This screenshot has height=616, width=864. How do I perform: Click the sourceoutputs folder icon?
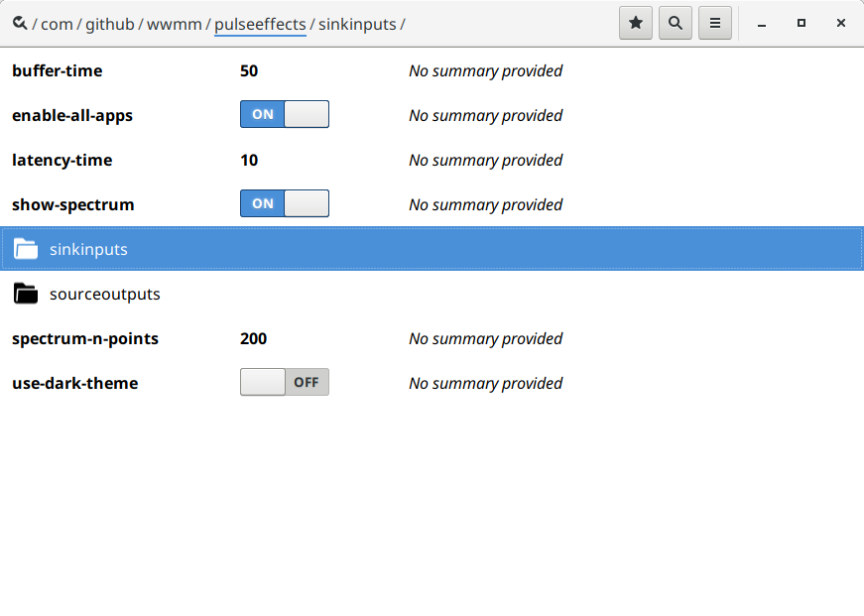[x=26, y=294]
